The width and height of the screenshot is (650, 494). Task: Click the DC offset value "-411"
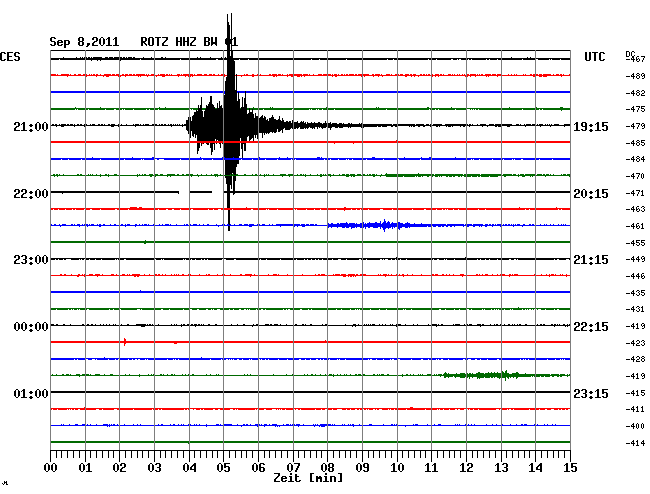click(635, 409)
